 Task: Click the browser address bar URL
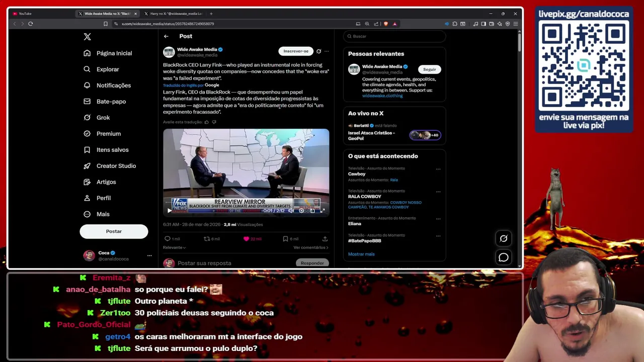(168, 24)
